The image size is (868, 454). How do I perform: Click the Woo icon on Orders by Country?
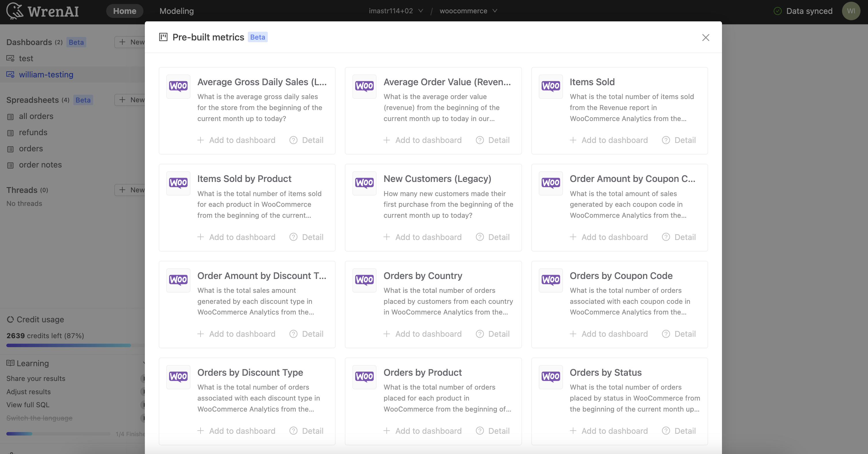364,280
